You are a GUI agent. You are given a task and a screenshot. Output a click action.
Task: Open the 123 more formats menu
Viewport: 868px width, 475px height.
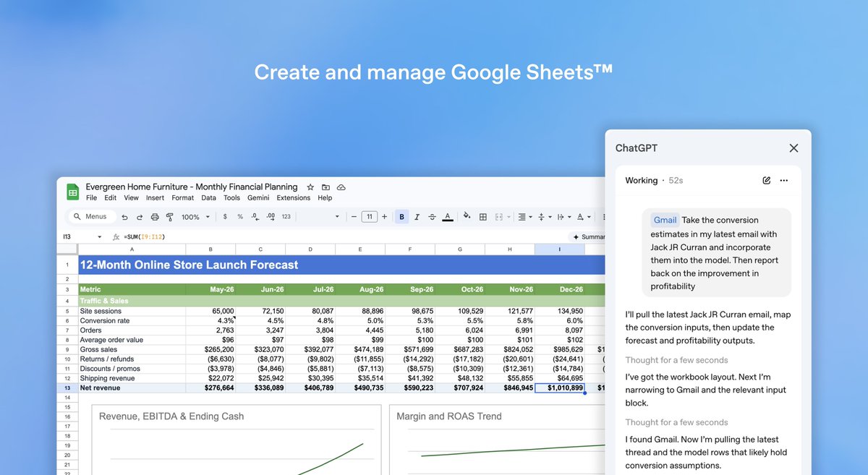click(286, 217)
